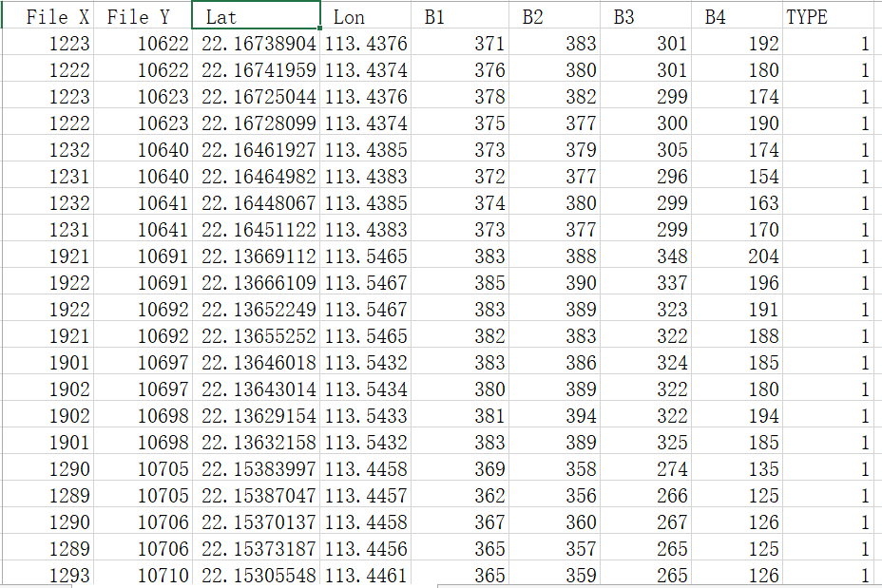The height and width of the screenshot is (588, 882).
Task: Select the Lat cell 22.13655252
Action: coord(256,335)
